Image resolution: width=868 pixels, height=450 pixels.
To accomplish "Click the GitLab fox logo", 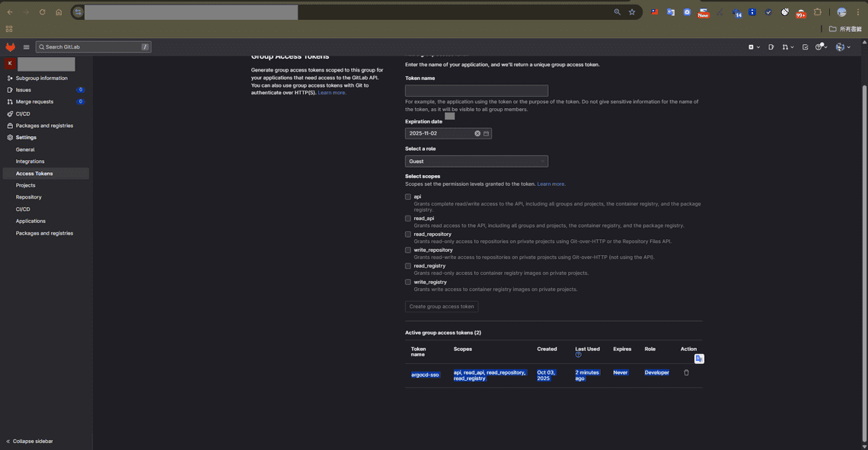I will click(11, 47).
